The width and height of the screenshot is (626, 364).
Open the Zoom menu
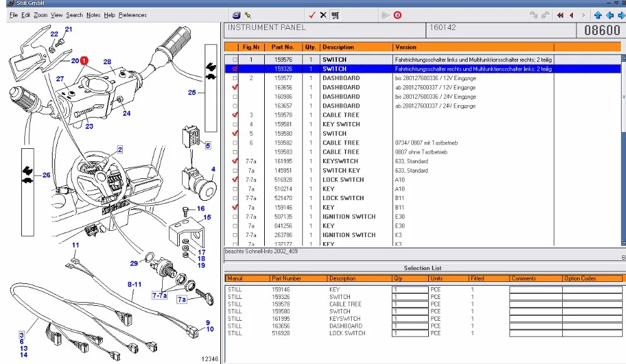tap(40, 15)
